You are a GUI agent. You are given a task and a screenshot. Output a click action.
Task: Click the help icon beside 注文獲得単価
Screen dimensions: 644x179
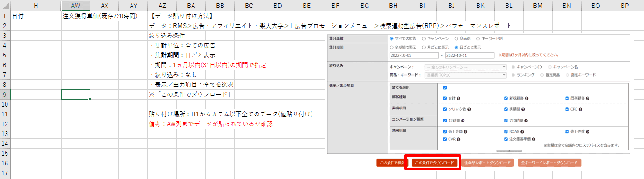[533, 139]
